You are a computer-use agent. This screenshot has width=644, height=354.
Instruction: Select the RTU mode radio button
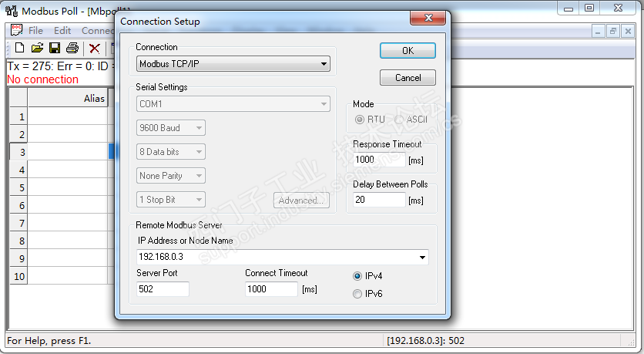point(360,120)
